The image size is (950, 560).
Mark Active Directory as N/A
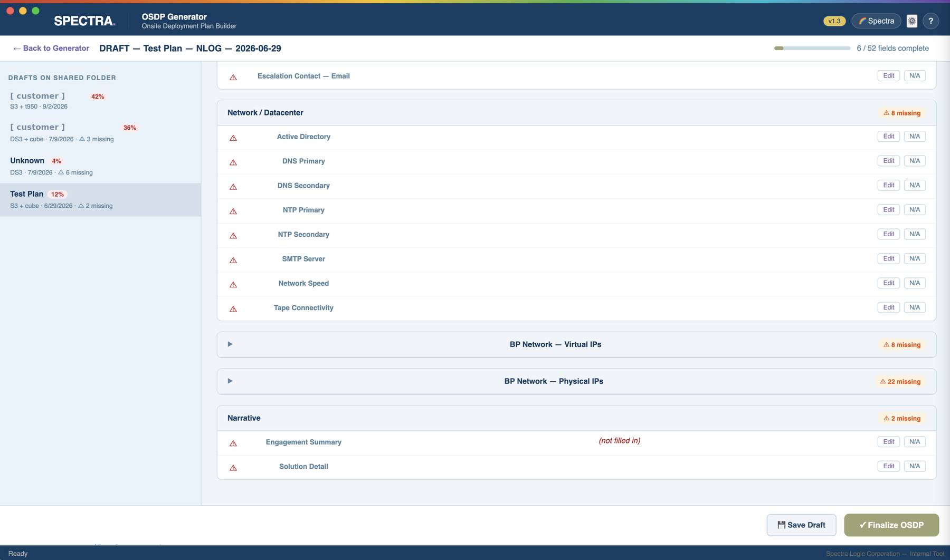[x=915, y=137]
